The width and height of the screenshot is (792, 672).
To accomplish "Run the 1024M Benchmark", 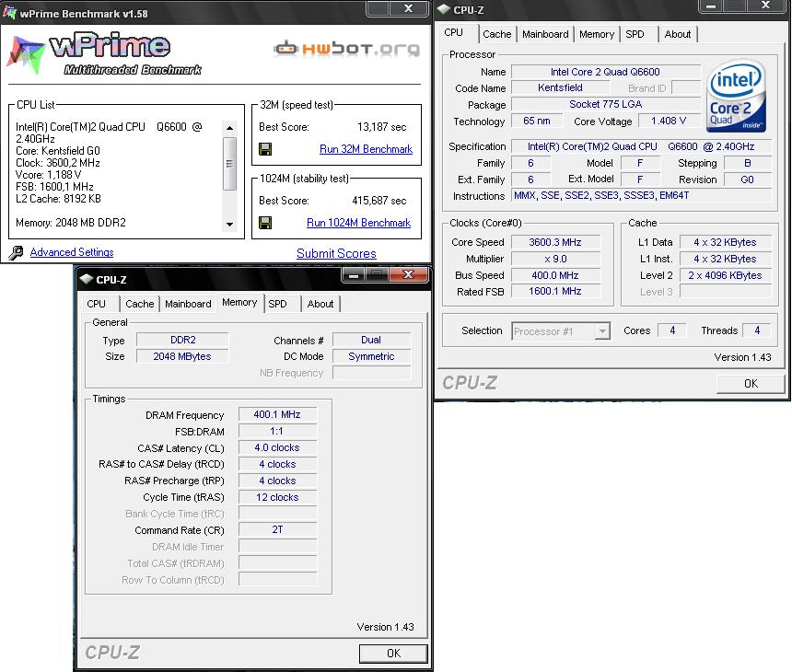I will coord(358,223).
